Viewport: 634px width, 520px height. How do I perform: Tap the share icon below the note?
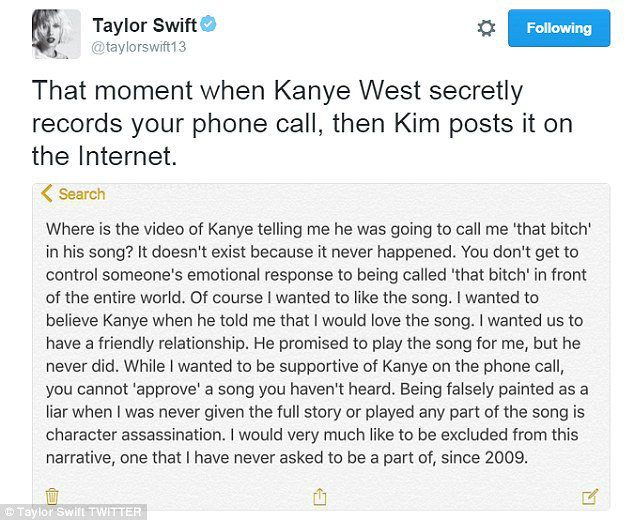[x=321, y=495]
